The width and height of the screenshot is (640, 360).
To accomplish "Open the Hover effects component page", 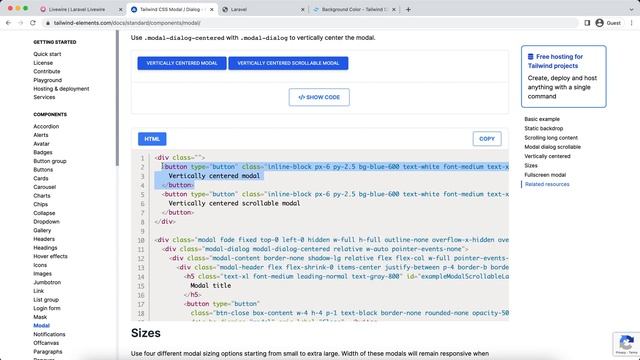I will (x=50, y=256).
